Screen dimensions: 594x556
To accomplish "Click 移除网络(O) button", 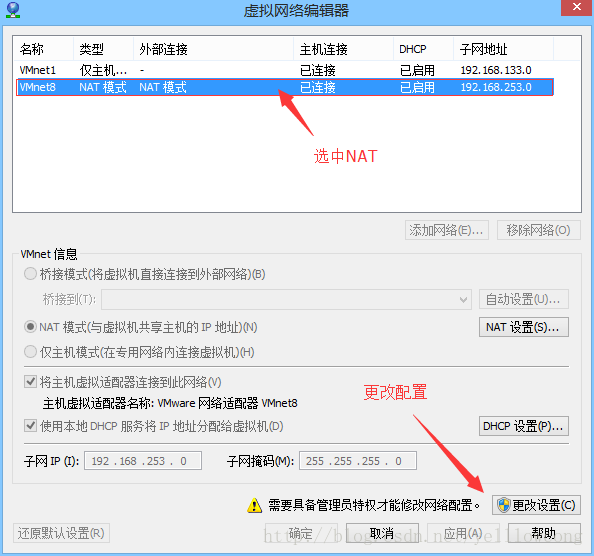I will [539, 230].
